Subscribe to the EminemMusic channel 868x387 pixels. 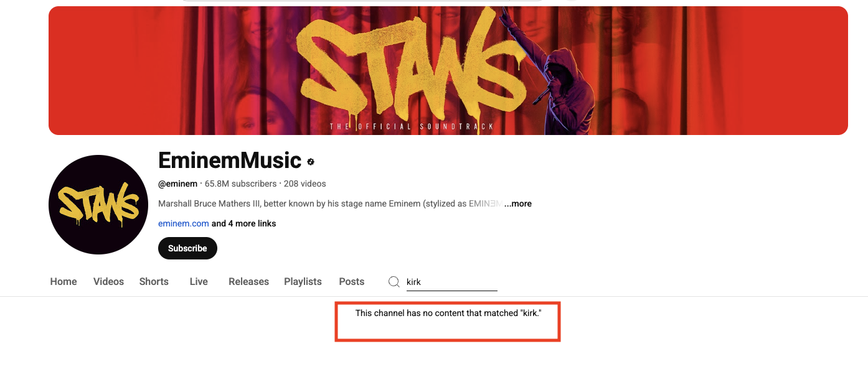pyautogui.click(x=187, y=248)
